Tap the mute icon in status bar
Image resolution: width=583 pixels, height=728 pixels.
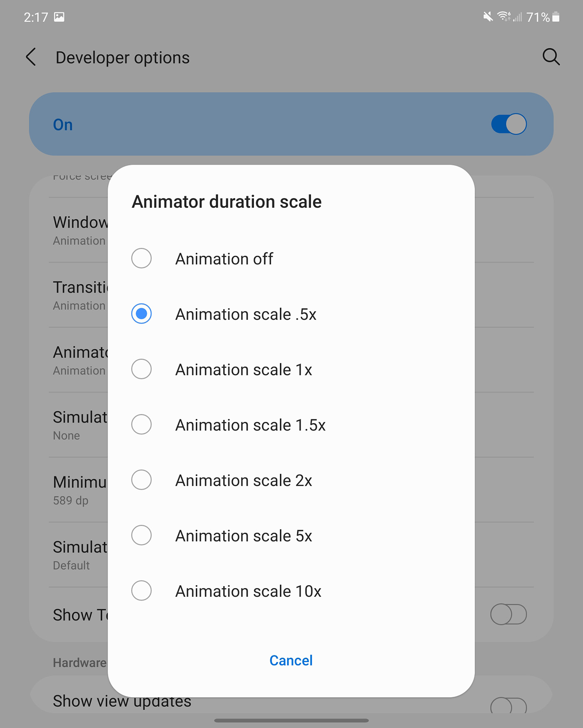488,17
